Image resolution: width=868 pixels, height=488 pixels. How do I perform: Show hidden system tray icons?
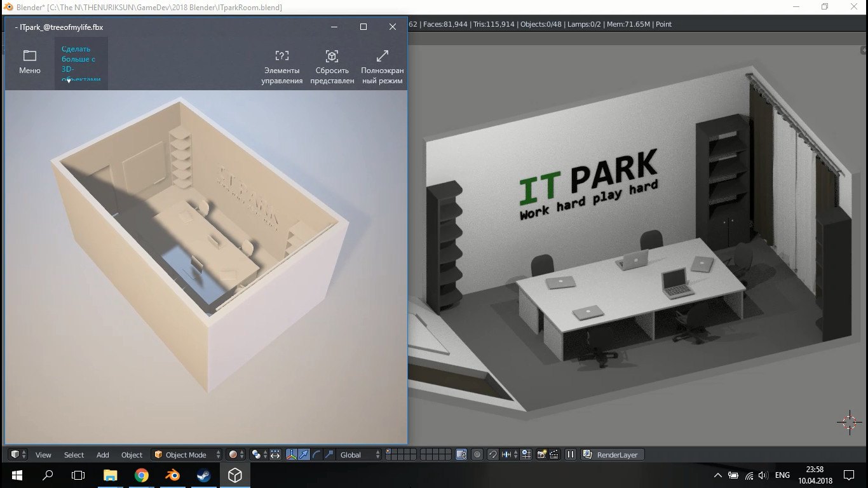pyautogui.click(x=718, y=475)
